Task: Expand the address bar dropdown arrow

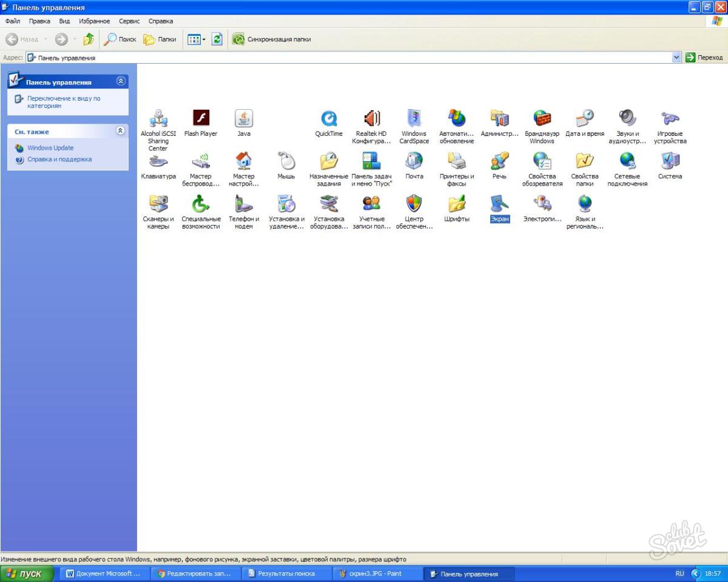Action: tap(676, 58)
